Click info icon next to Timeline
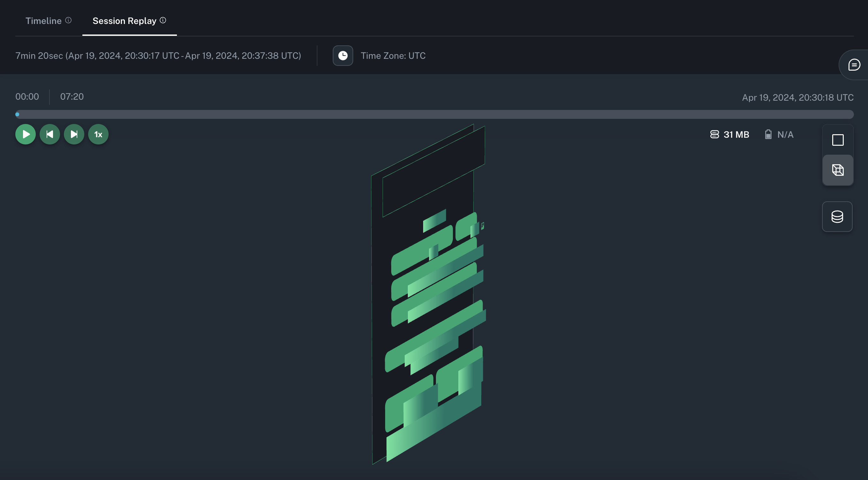This screenshot has height=480, width=868. 68,20
